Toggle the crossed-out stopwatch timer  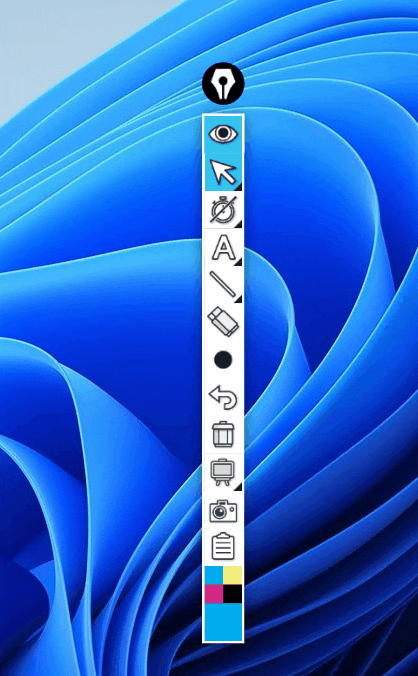[223, 210]
